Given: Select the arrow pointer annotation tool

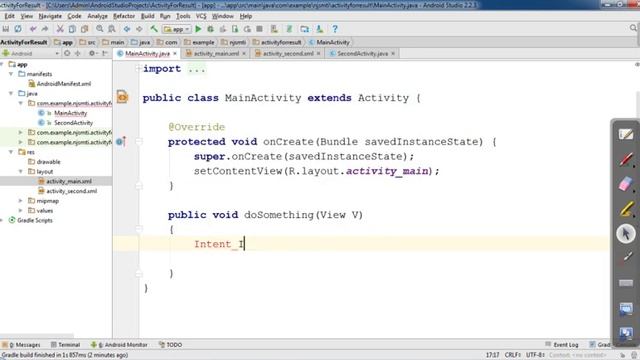Looking at the screenshot, I should coord(626,234).
